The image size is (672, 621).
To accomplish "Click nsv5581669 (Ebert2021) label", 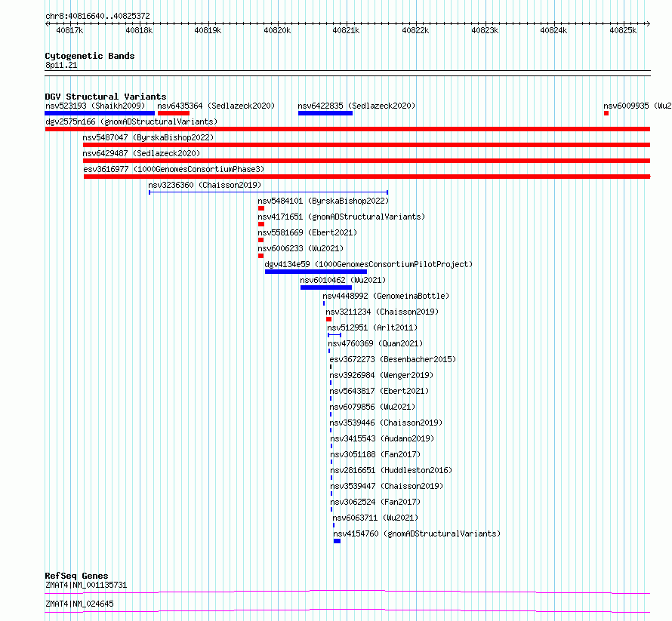I will pyautogui.click(x=307, y=232).
